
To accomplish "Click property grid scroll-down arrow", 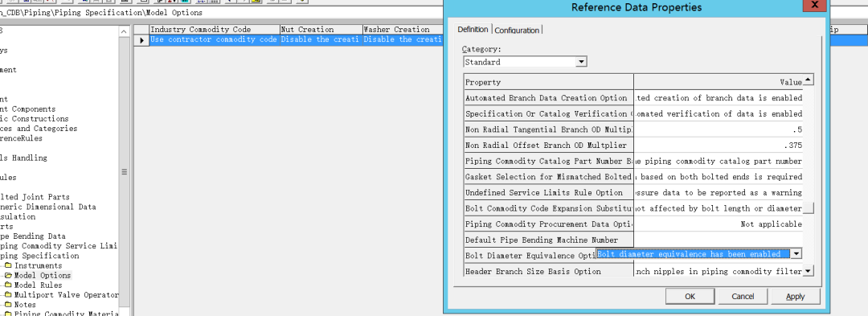I will [808, 271].
